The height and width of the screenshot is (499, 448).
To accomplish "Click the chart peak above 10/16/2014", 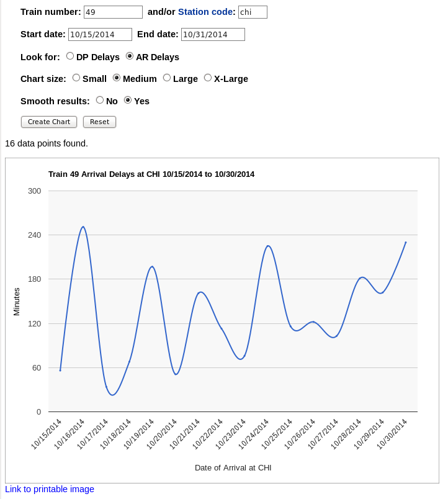I will [x=83, y=227].
